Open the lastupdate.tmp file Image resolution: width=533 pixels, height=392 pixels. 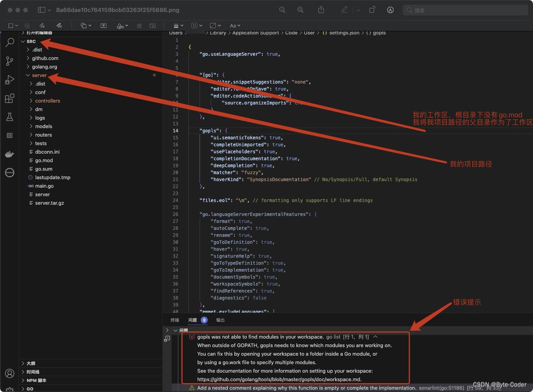53,178
